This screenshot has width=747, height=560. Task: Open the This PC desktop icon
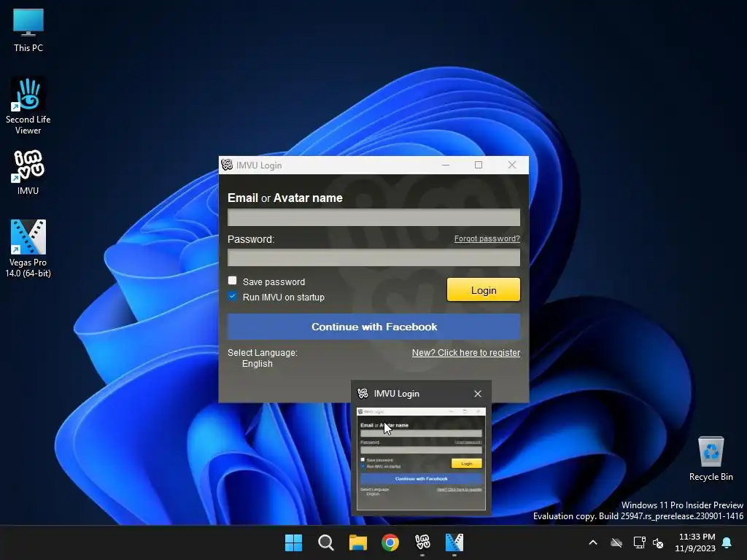28,30
